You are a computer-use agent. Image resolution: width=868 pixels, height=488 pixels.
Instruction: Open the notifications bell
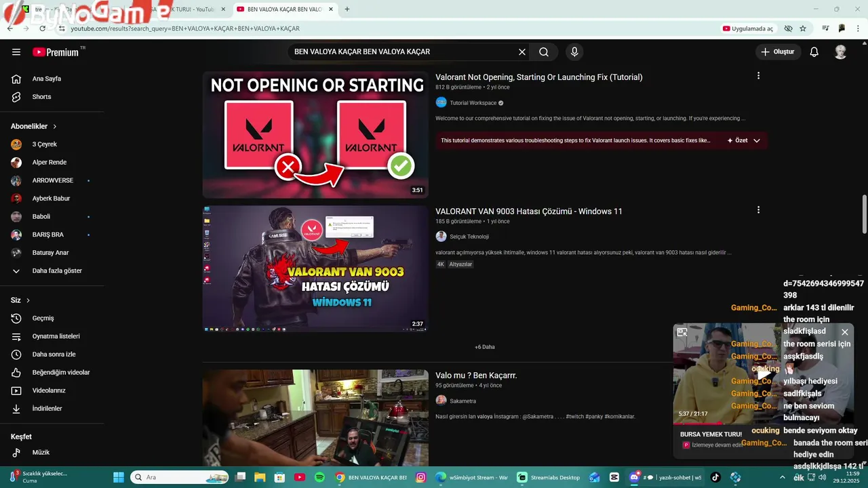point(814,52)
